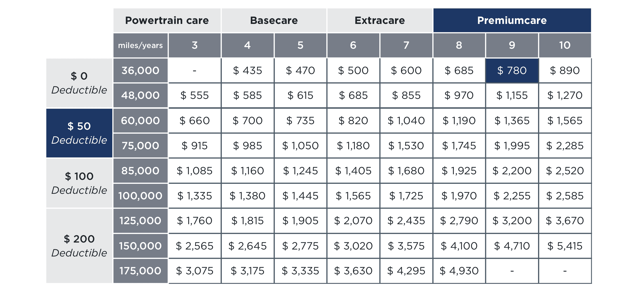Screen dimensions: 644x298
Task: Select the 100,000 miles row header
Action: pyautogui.click(x=140, y=196)
